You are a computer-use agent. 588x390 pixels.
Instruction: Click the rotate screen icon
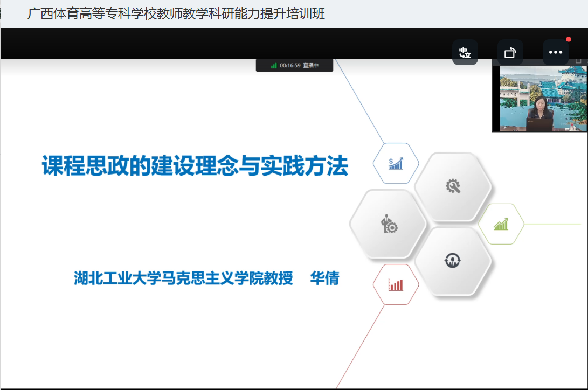click(510, 53)
